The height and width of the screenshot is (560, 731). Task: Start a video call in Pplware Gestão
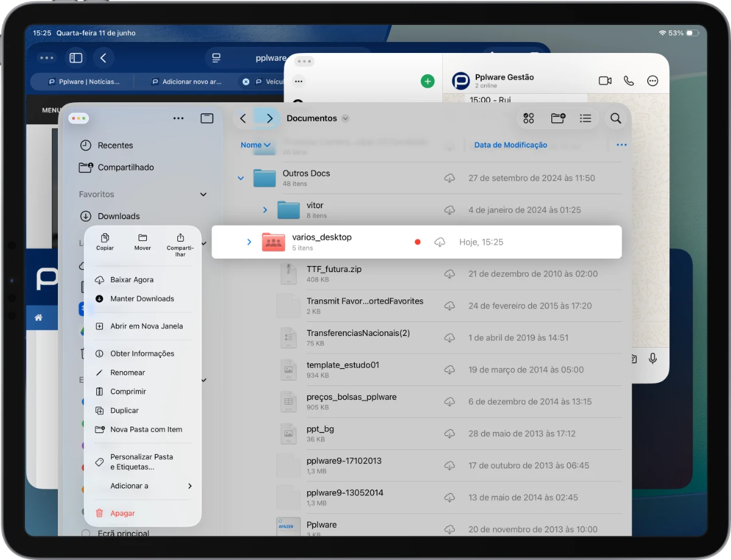605,81
